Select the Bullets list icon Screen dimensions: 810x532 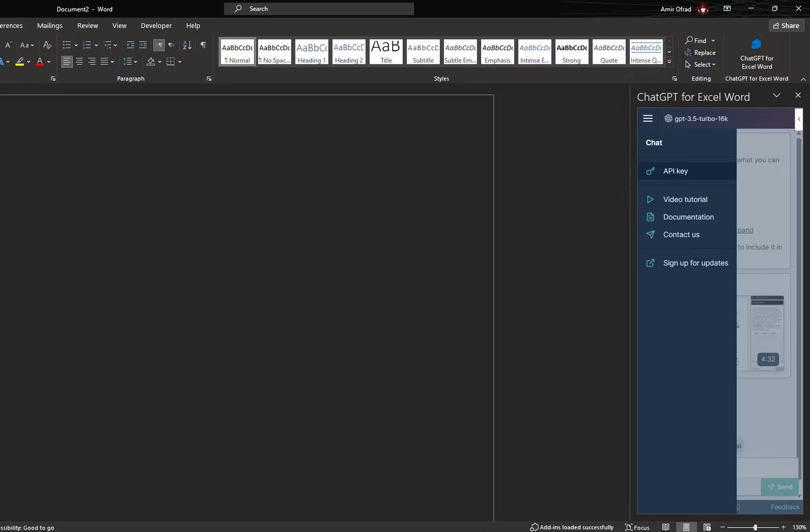(x=66, y=45)
